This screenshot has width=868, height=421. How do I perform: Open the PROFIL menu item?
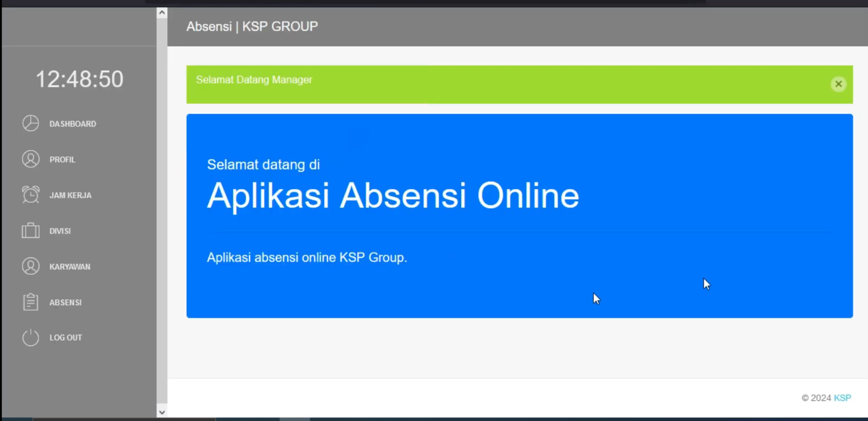pos(62,159)
